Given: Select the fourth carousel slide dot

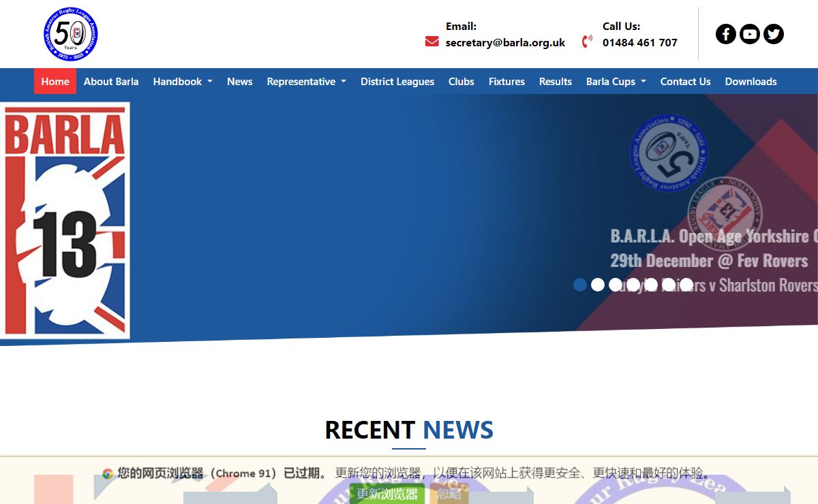Looking at the screenshot, I should click(x=633, y=285).
